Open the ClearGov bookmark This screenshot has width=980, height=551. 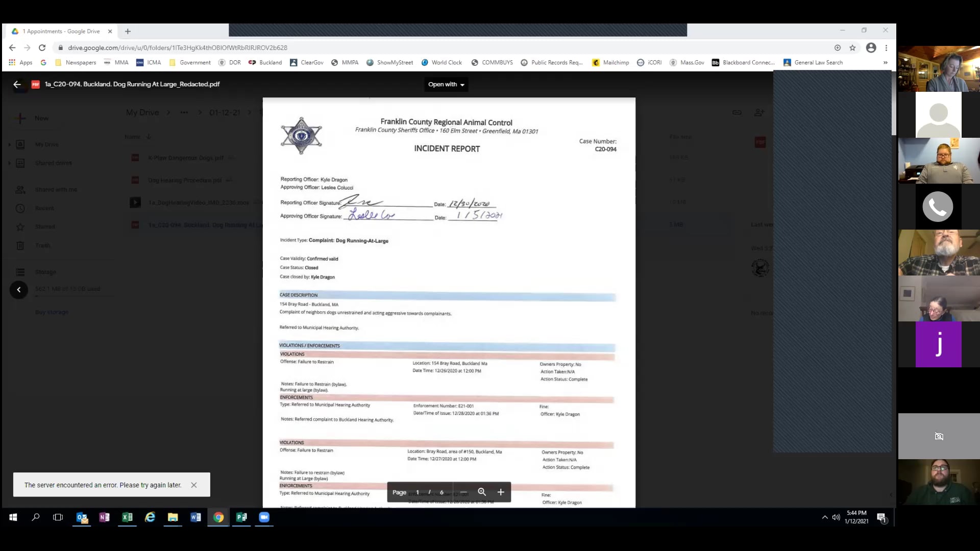307,62
